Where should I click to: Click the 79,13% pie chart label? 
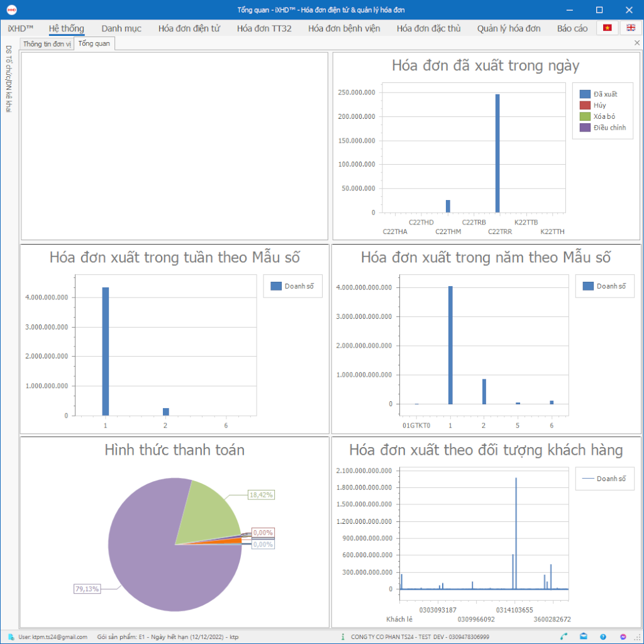click(x=87, y=589)
